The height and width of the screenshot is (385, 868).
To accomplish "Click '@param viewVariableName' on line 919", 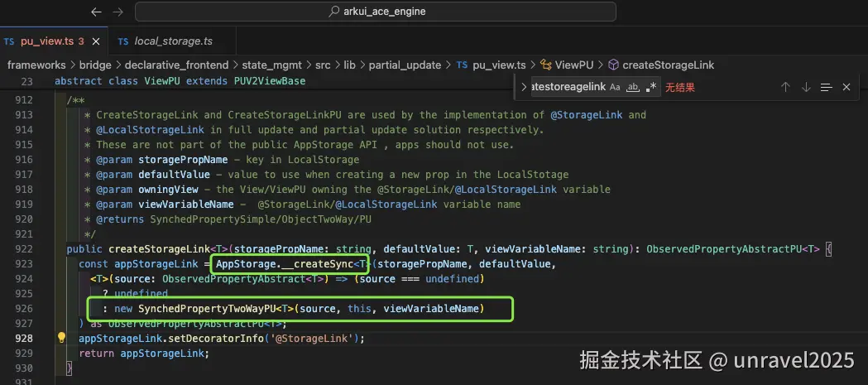I will coord(165,205).
